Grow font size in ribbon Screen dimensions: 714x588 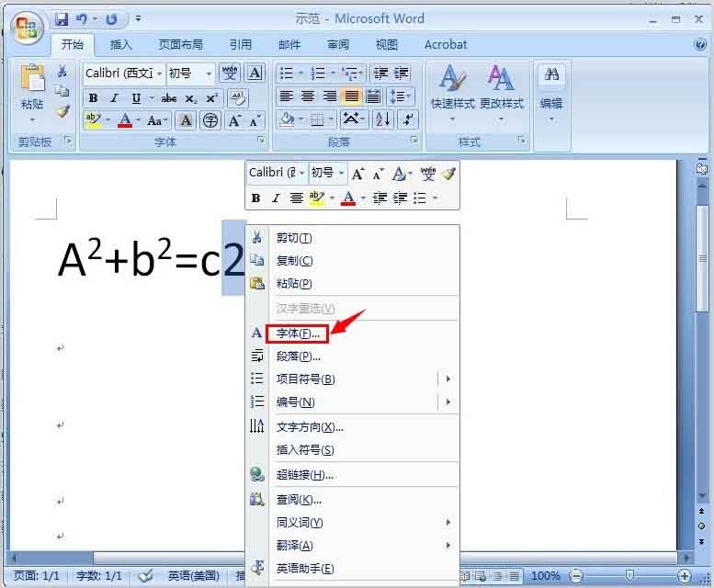(234, 120)
